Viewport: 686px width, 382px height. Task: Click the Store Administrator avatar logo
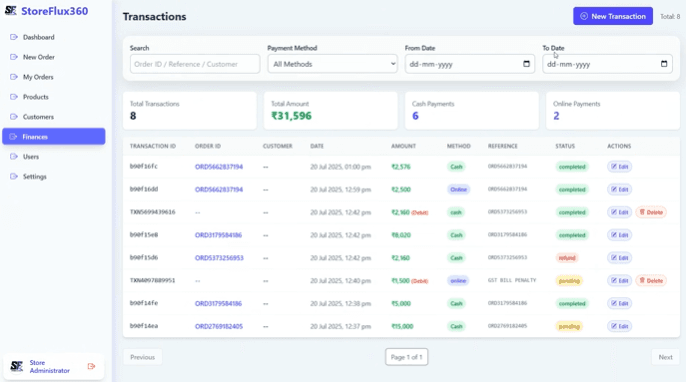(x=17, y=366)
